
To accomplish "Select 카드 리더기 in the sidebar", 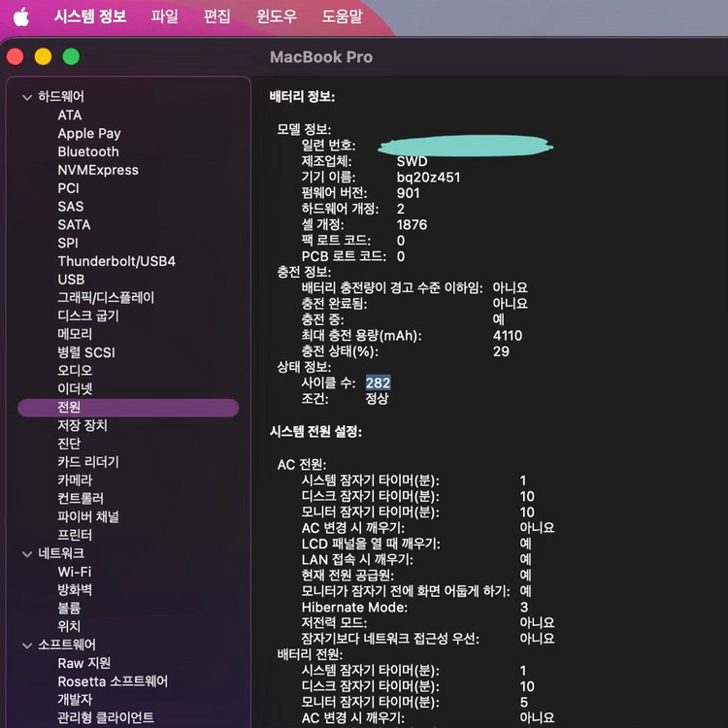I will pos(88,462).
